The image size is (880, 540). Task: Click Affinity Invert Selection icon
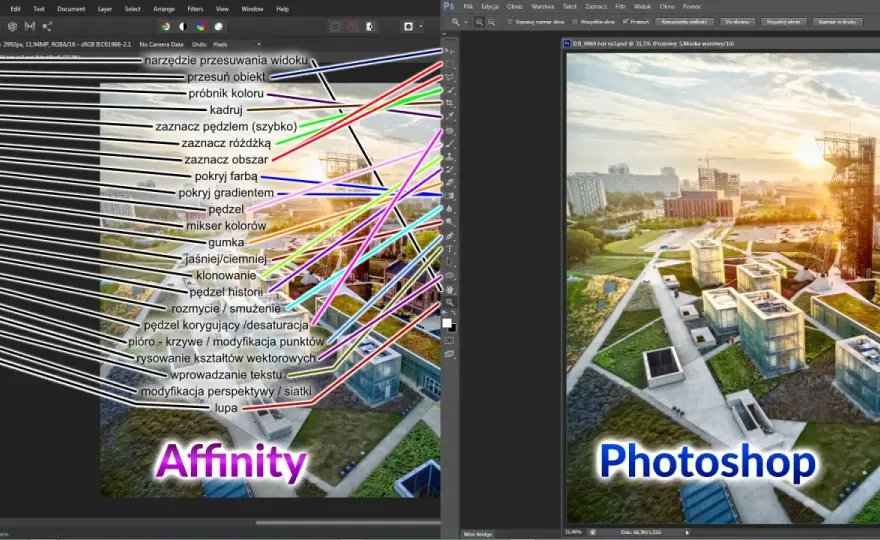click(x=370, y=26)
